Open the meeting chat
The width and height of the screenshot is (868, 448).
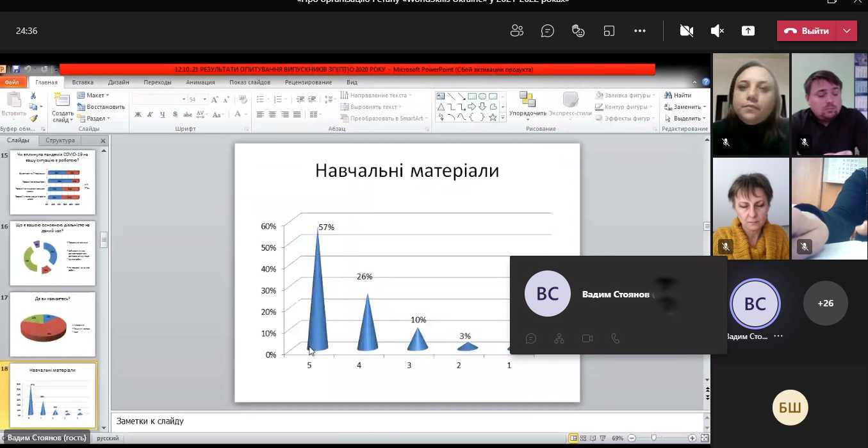(547, 31)
